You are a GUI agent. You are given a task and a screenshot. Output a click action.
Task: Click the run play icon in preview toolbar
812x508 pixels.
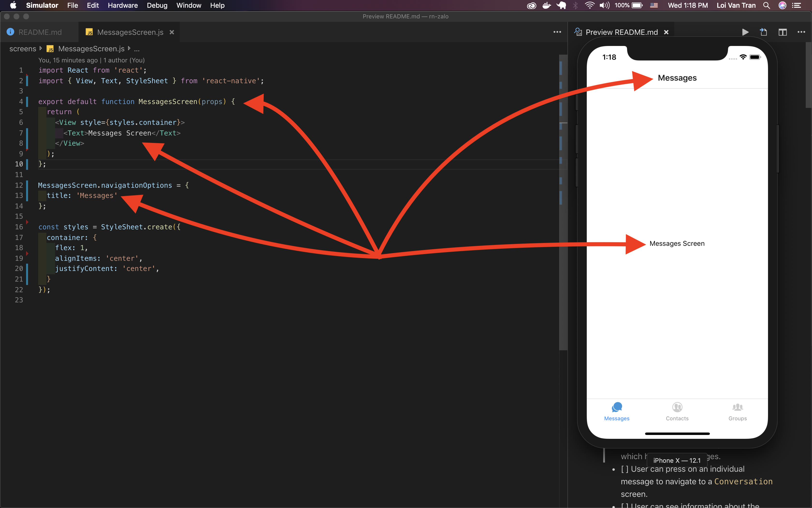click(745, 32)
